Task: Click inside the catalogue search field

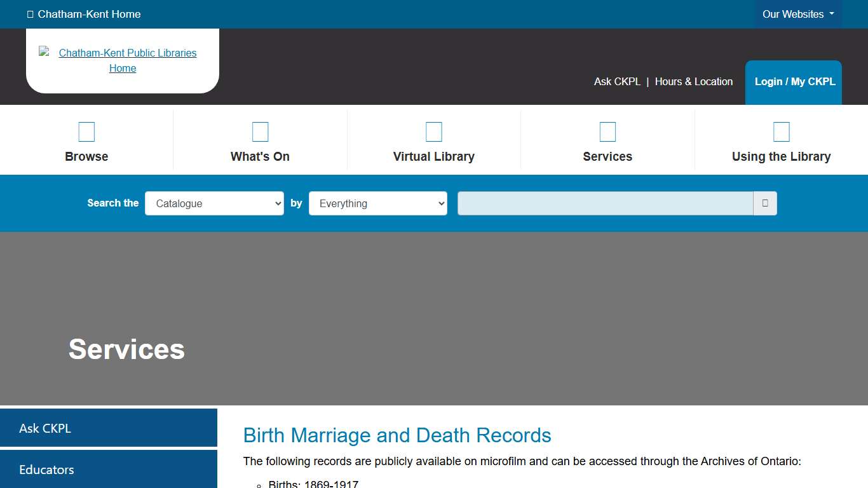Action: pos(604,203)
